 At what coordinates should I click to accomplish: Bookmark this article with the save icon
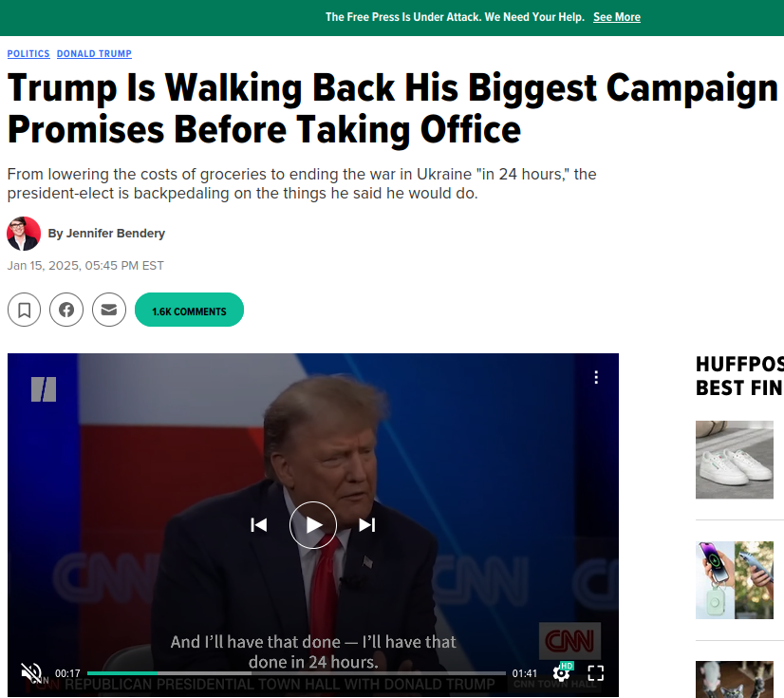point(24,310)
